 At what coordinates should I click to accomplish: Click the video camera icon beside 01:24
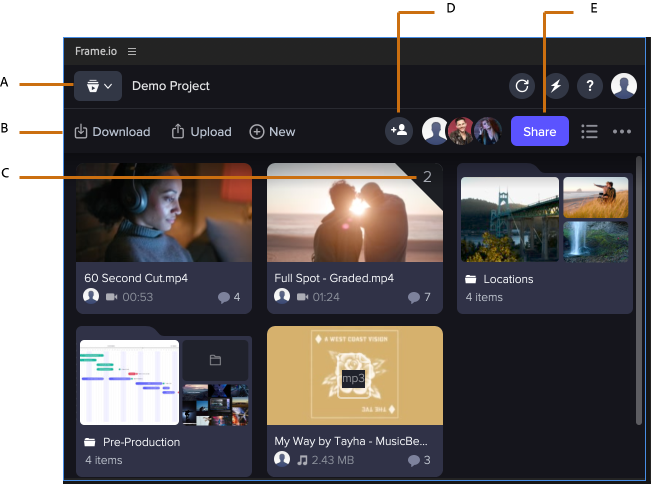click(303, 297)
